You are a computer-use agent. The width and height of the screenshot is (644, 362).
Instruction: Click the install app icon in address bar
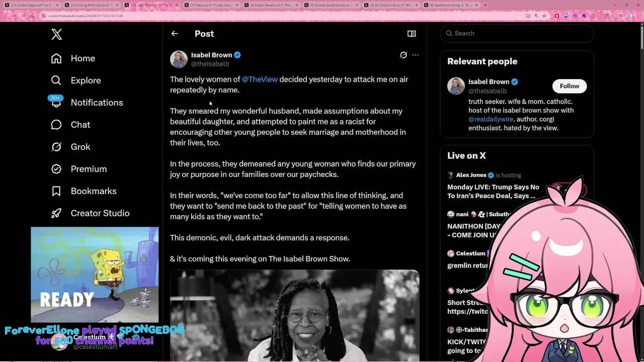tap(528, 16)
